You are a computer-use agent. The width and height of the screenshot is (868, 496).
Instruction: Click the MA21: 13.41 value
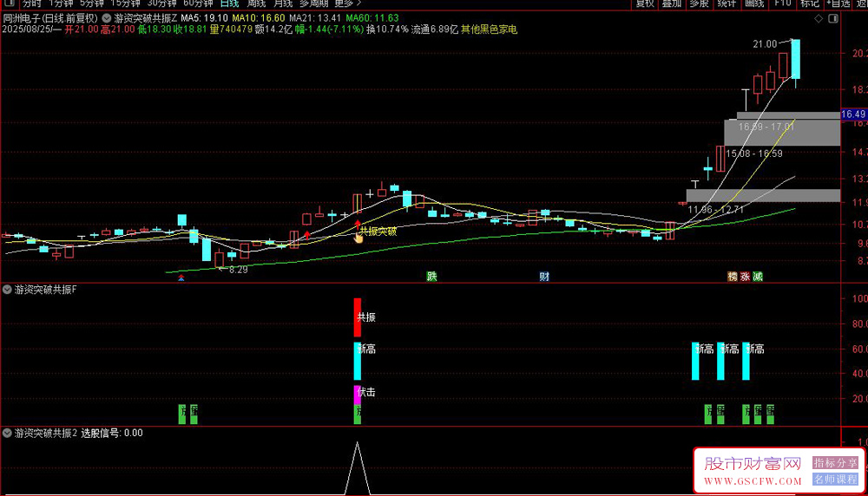[x=315, y=18]
